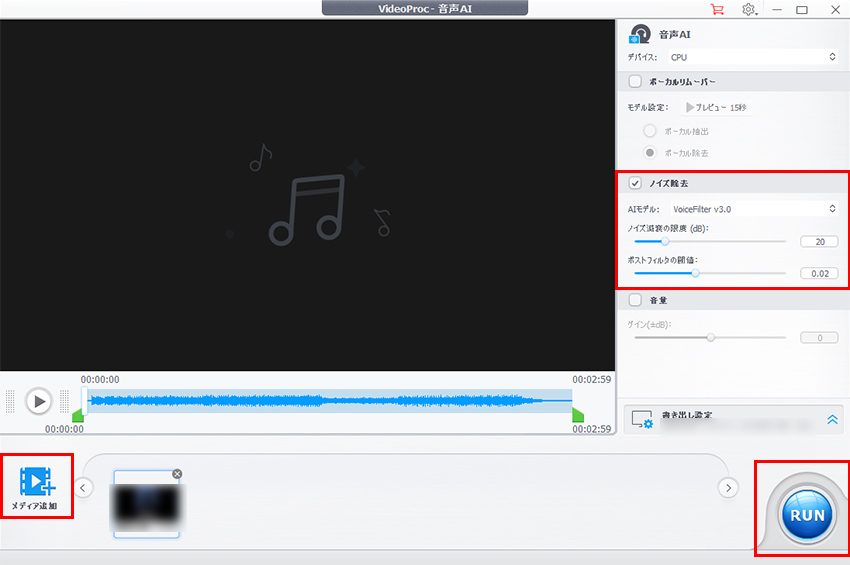Expand the export settings panel chevron

[834, 420]
